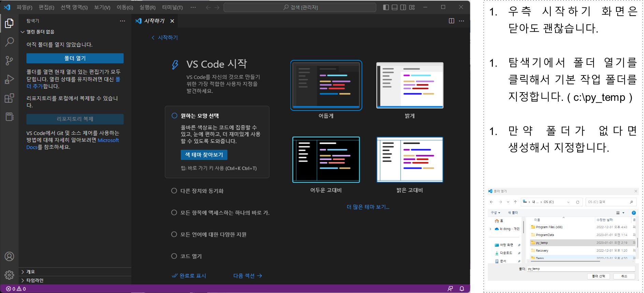Image resolution: width=644 pixels, height=293 pixels.
Task: Open editor more actions ellipsis
Action: [462, 21]
